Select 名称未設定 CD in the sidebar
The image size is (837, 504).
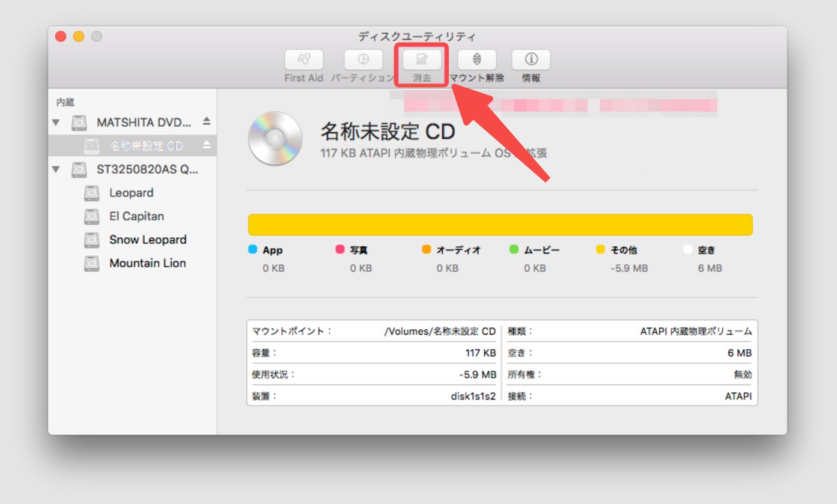click(x=145, y=146)
